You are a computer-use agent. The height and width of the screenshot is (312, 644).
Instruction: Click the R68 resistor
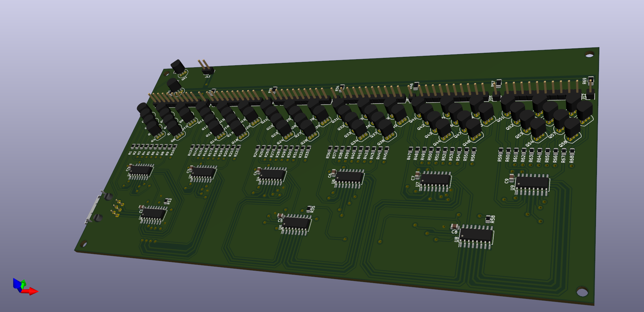point(572,152)
